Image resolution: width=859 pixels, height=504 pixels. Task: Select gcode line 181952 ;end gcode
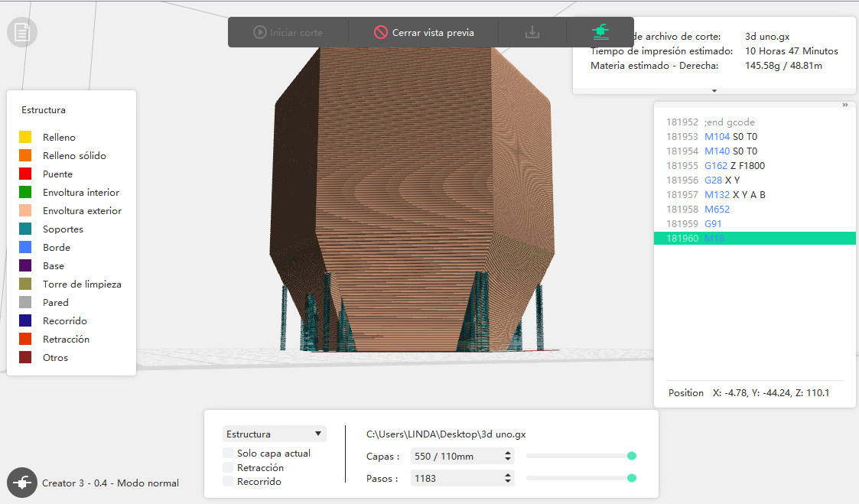755,122
